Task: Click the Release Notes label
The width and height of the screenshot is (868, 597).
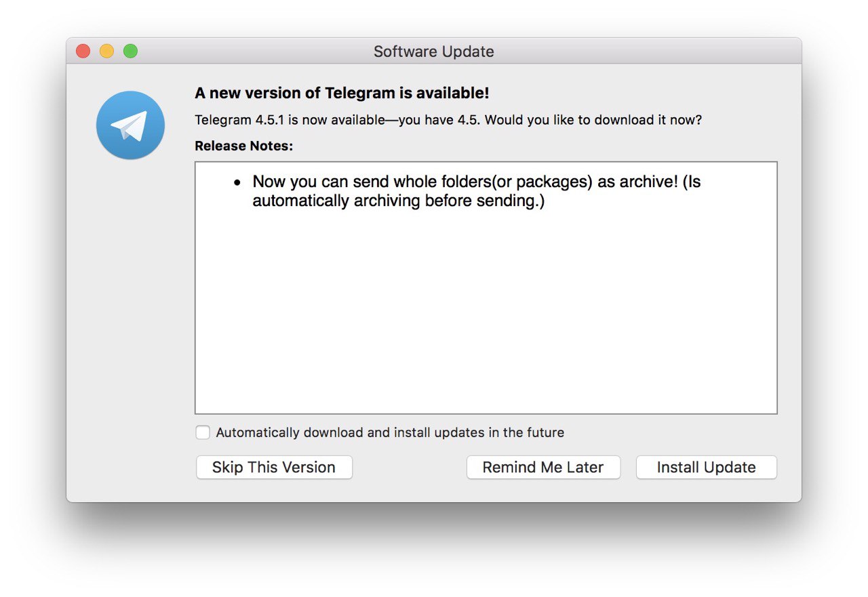Action: pos(244,146)
